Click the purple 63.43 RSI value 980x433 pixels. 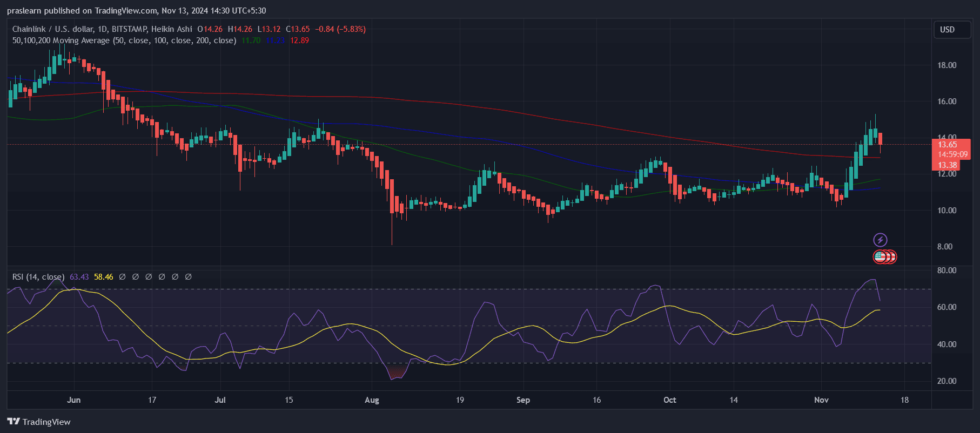(x=79, y=277)
